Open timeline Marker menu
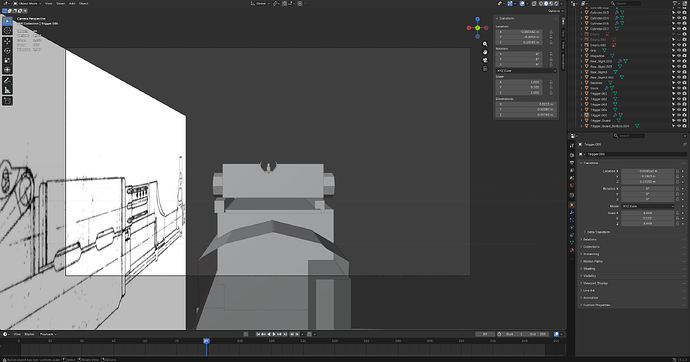The height and width of the screenshot is (362, 690). 29,334
